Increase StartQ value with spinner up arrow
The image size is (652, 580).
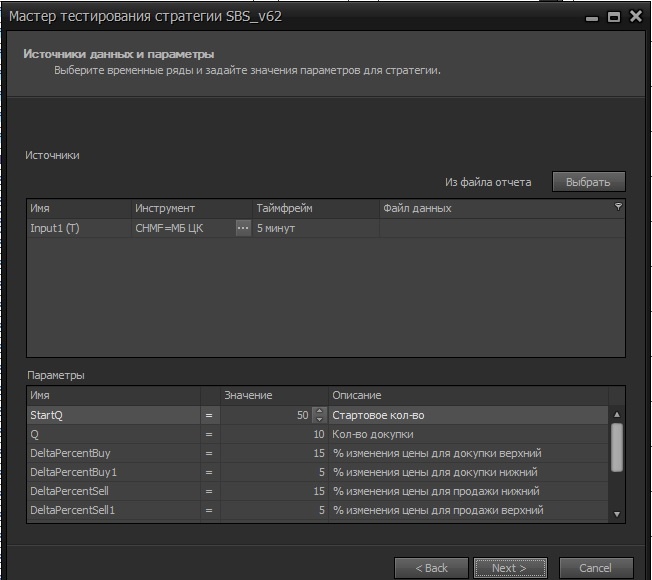(x=319, y=411)
